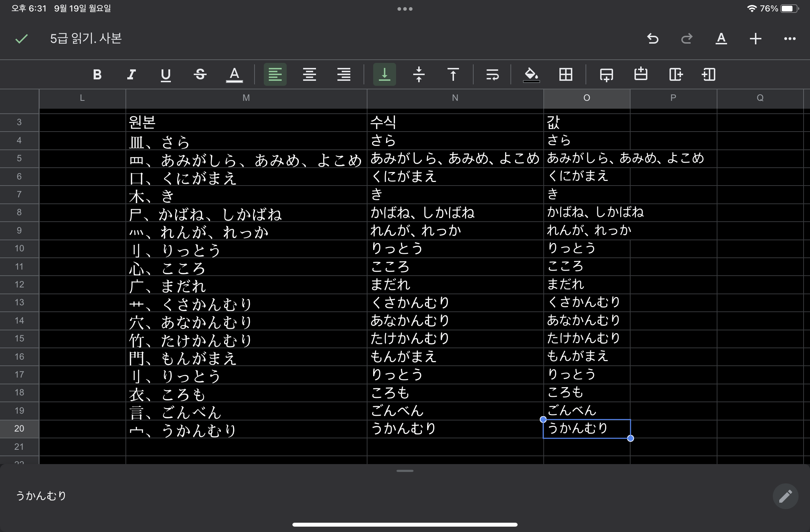Select column M header

(x=246, y=98)
